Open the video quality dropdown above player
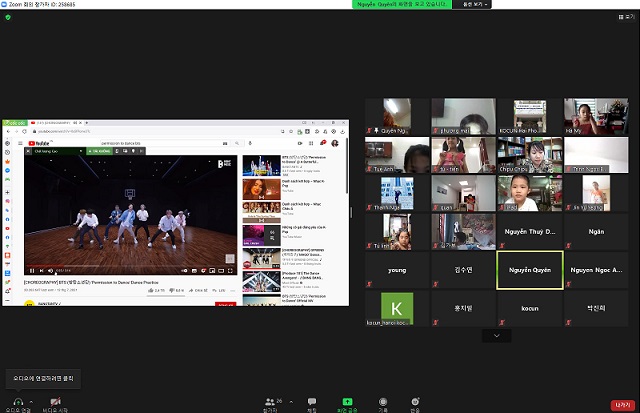The width and height of the screenshot is (640, 413). (58, 151)
